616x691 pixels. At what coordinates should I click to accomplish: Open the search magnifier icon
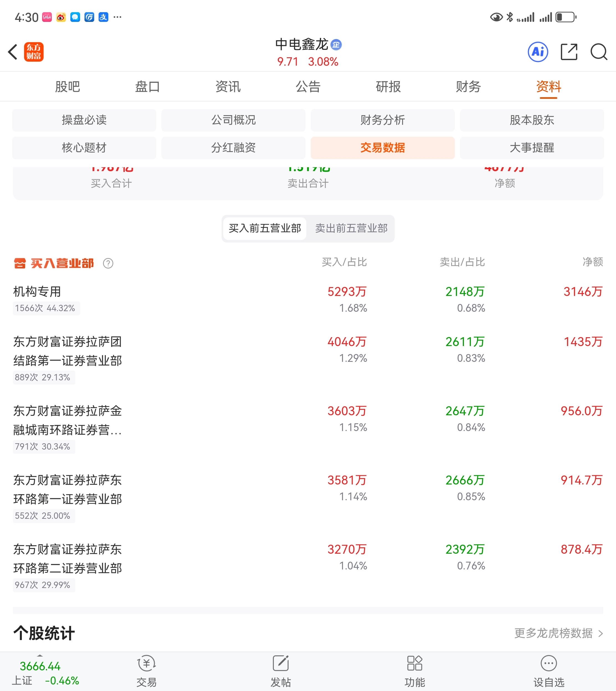click(x=599, y=52)
